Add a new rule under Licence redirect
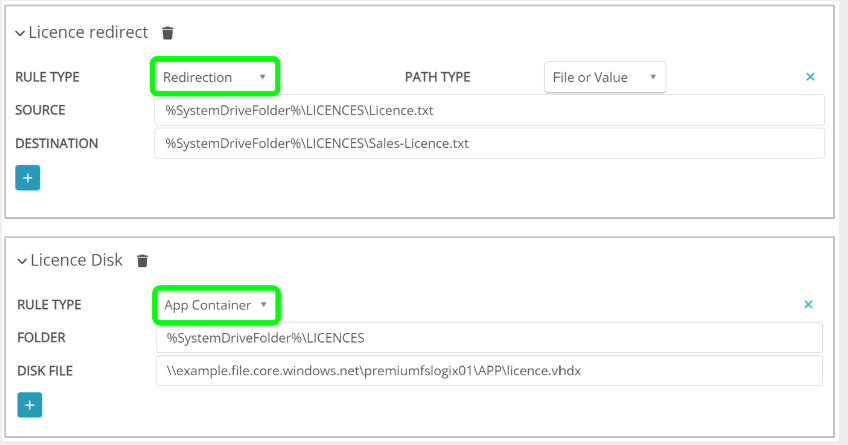848x445 pixels. click(28, 178)
